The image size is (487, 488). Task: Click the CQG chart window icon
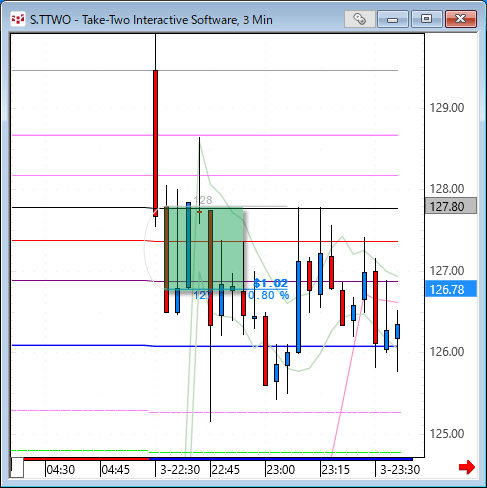[x=18, y=19]
